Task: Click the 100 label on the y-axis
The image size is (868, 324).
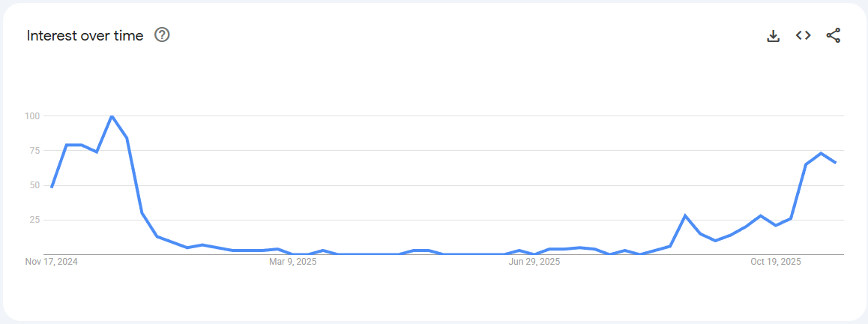Action: (x=31, y=115)
